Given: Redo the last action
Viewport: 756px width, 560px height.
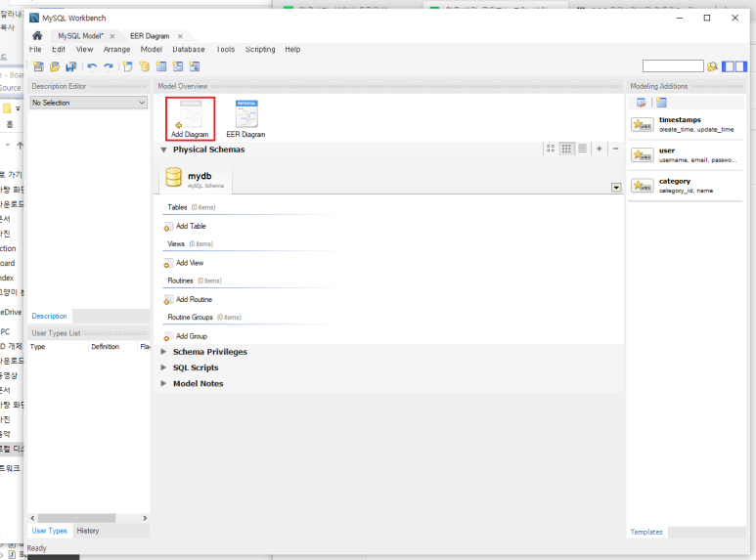Looking at the screenshot, I should 109,66.
